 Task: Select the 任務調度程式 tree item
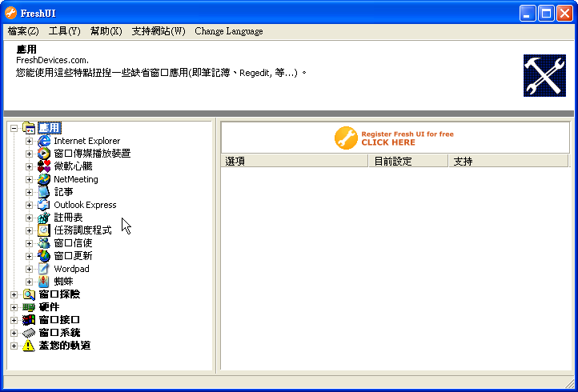coord(82,230)
